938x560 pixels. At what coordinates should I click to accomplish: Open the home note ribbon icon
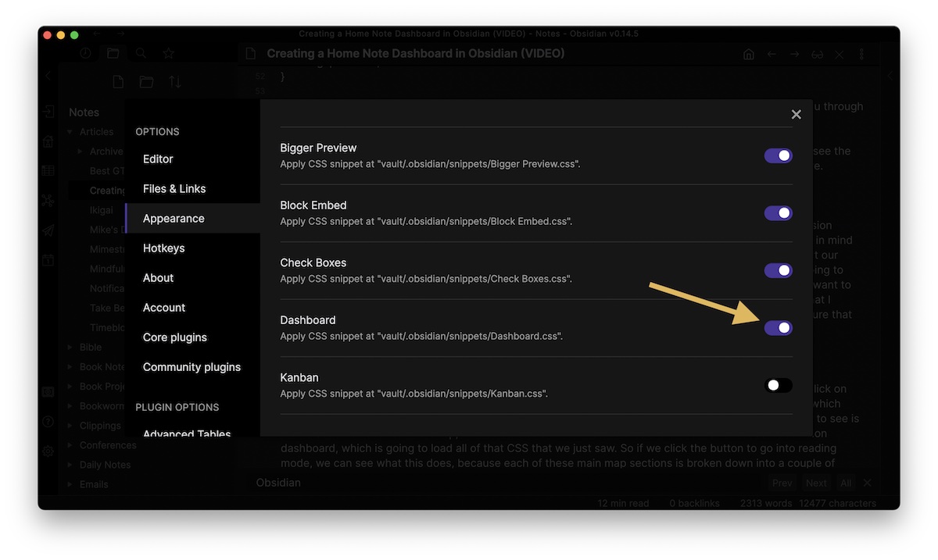click(48, 141)
